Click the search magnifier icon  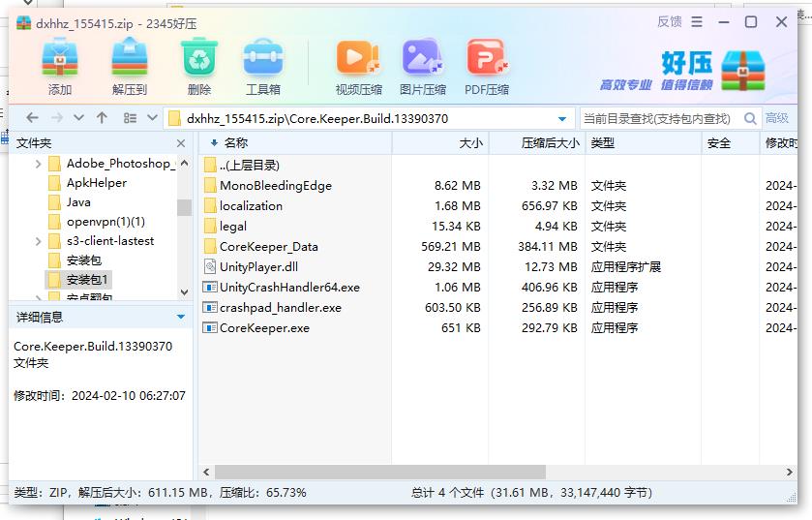[x=750, y=118]
